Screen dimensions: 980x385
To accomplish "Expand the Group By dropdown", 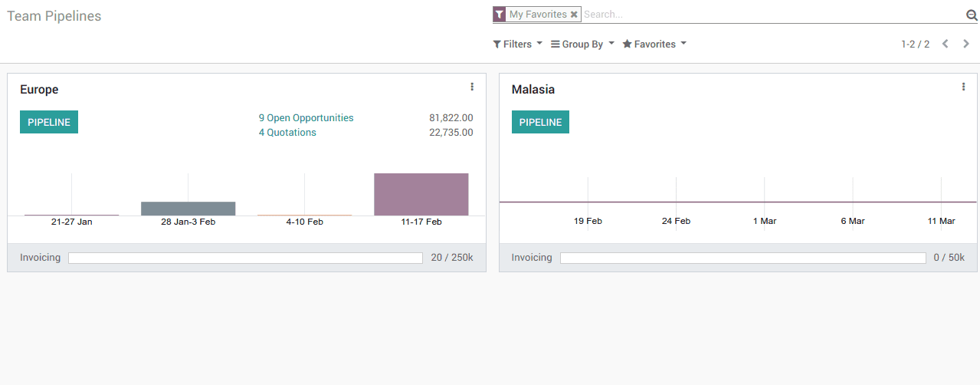I will pos(582,44).
